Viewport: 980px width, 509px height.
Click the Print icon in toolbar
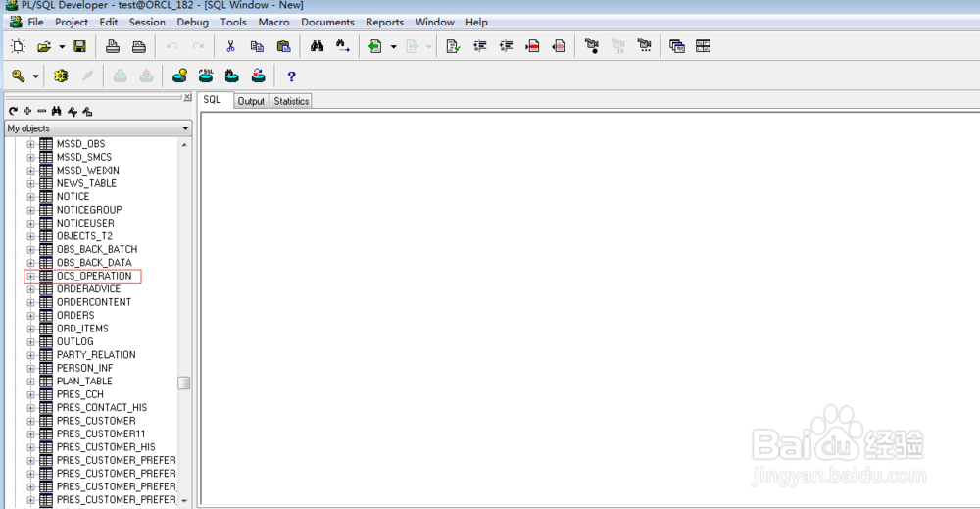(x=113, y=46)
